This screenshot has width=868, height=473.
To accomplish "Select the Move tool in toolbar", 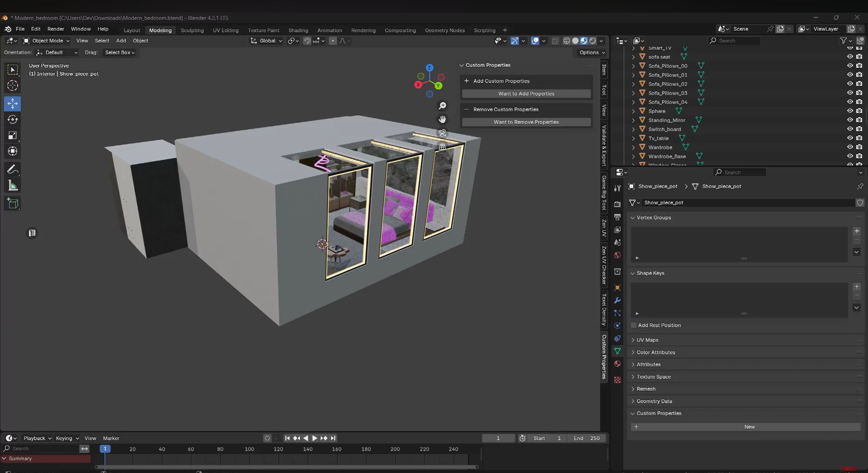I will pos(13,104).
